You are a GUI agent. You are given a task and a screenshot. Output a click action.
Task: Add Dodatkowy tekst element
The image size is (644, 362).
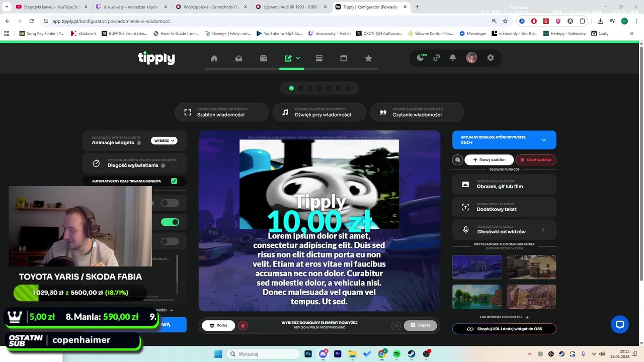504,207
